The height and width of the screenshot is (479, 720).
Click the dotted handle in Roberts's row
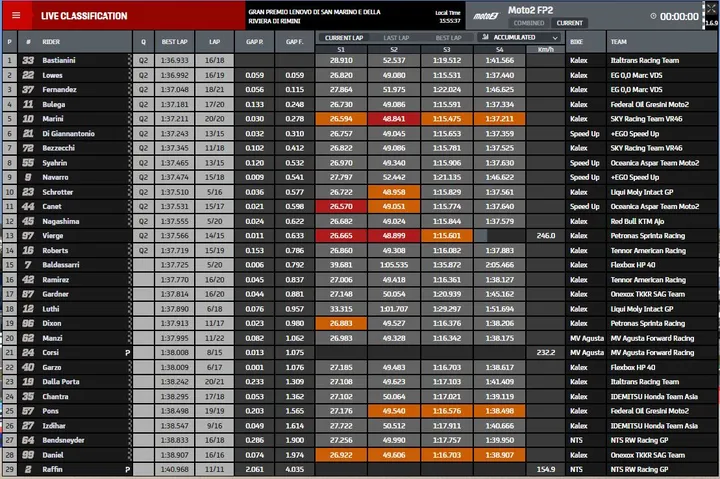(x=129, y=250)
